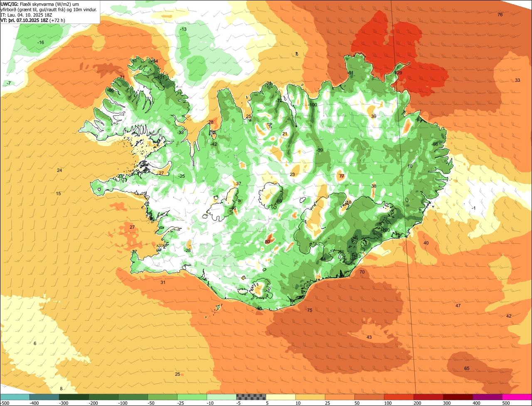
Task: Click the map value -7
Action: point(8,83)
